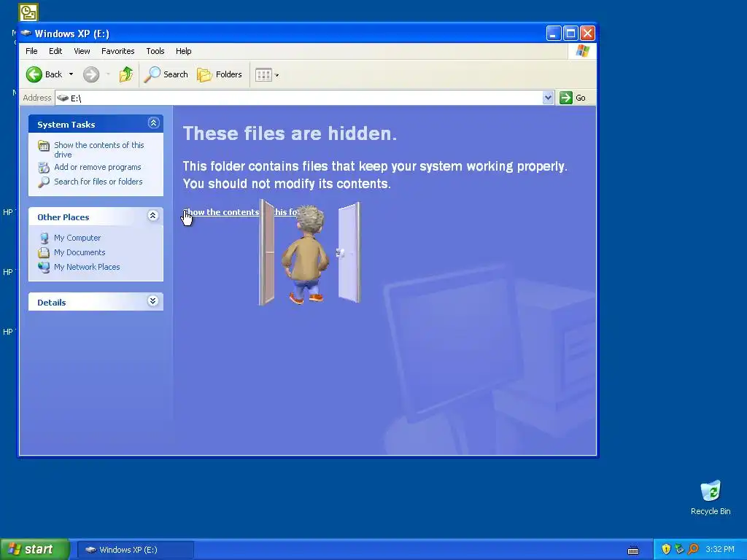747x560 pixels.
Task: Click the Windows flag logo in menu bar
Action: pyautogui.click(x=582, y=51)
